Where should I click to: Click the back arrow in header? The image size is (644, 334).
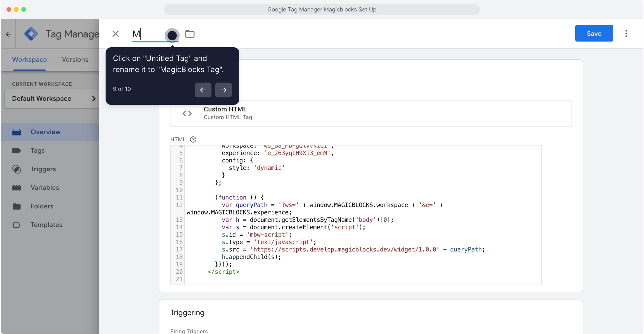click(8, 34)
